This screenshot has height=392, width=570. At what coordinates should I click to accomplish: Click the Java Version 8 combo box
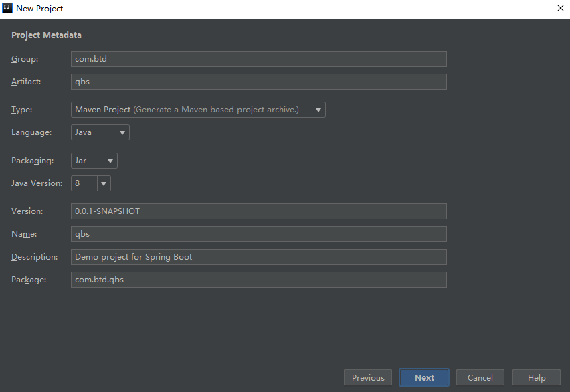(84, 183)
